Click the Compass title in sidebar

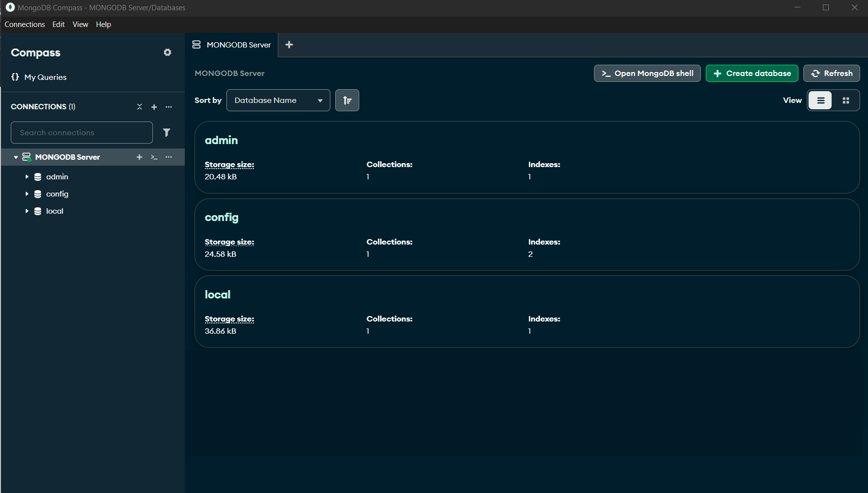click(x=36, y=53)
